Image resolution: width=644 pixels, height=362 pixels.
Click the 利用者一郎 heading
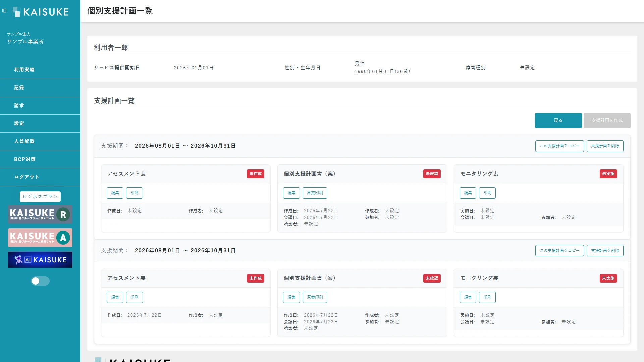tap(111, 48)
